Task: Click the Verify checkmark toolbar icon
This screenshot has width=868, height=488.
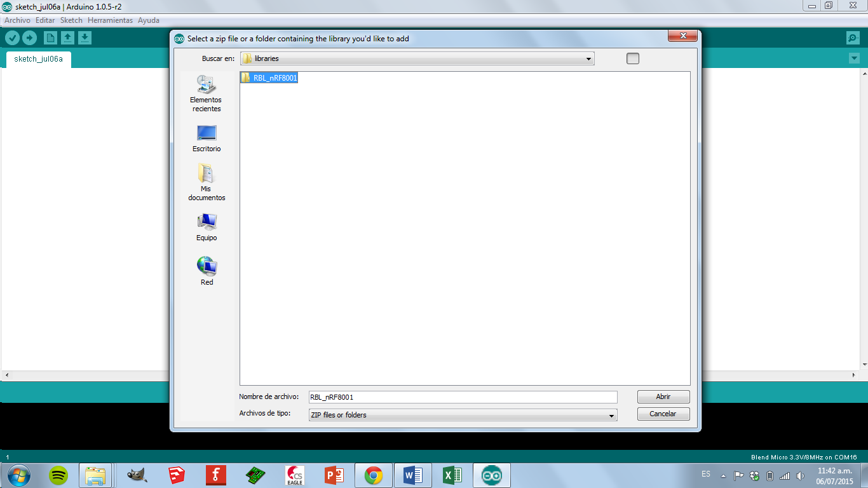Action: (x=12, y=38)
